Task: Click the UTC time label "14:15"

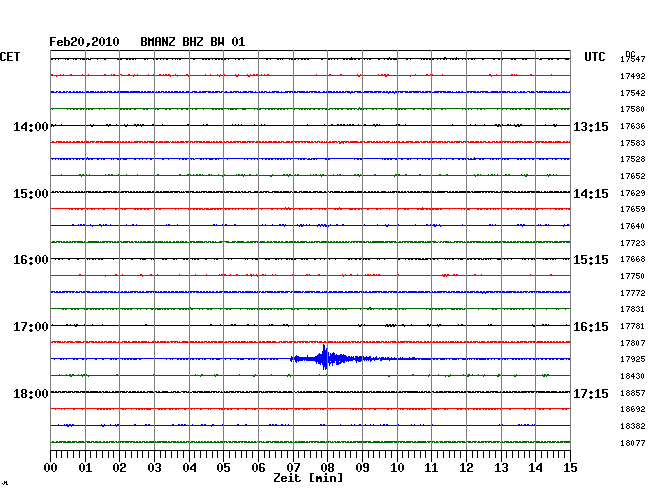Action: pos(591,194)
